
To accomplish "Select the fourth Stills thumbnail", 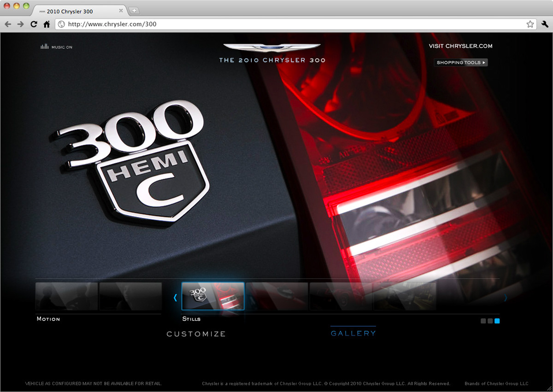I will pyautogui.click(x=404, y=296).
